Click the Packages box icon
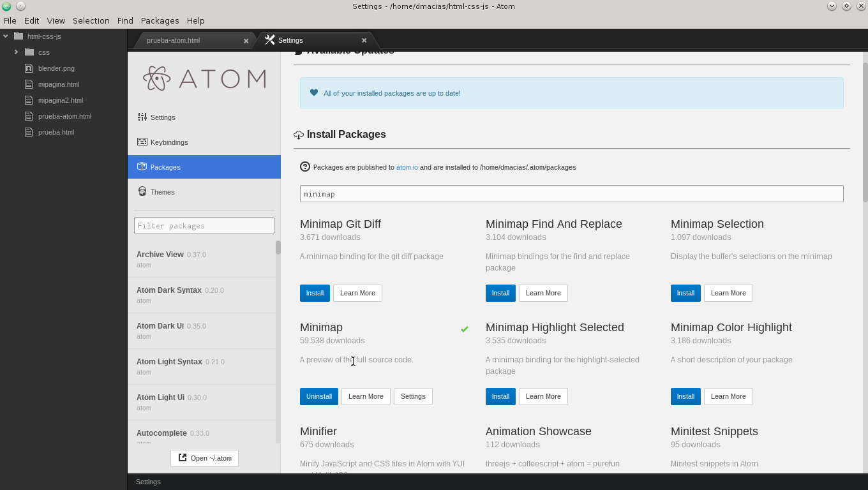The width and height of the screenshot is (868, 490). click(x=142, y=167)
